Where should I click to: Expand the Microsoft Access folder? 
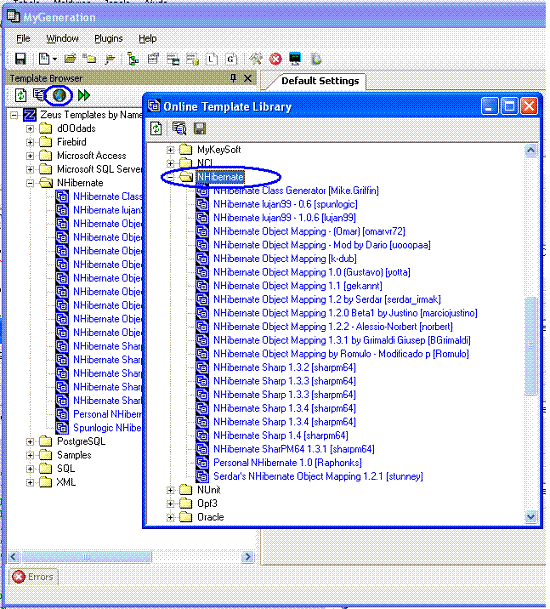[30, 156]
